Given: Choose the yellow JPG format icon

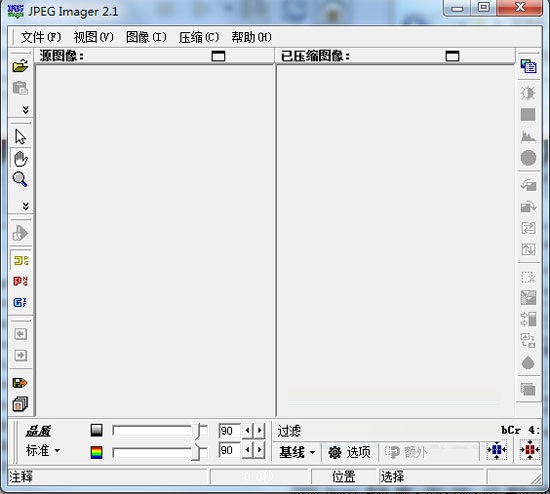Looking at the screenshot, I should [21, 260].
